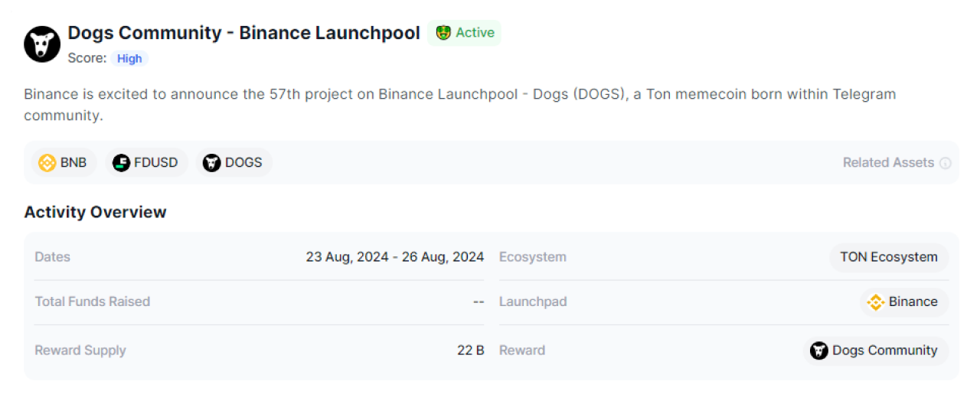This screenshot has width=980, height=404.
Task: Click the Dogs Community - Binance Launchpool title
Action: pyautogui.click(x=243, y=33)
